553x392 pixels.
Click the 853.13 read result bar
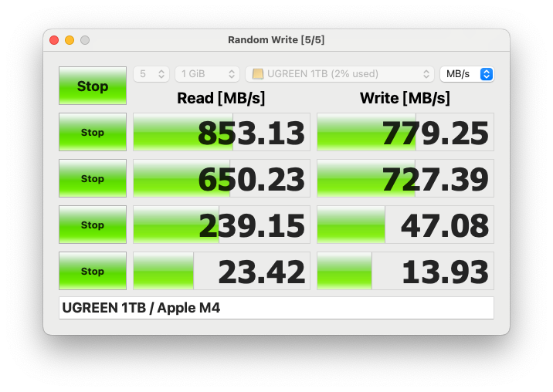[x=222, y=132]
